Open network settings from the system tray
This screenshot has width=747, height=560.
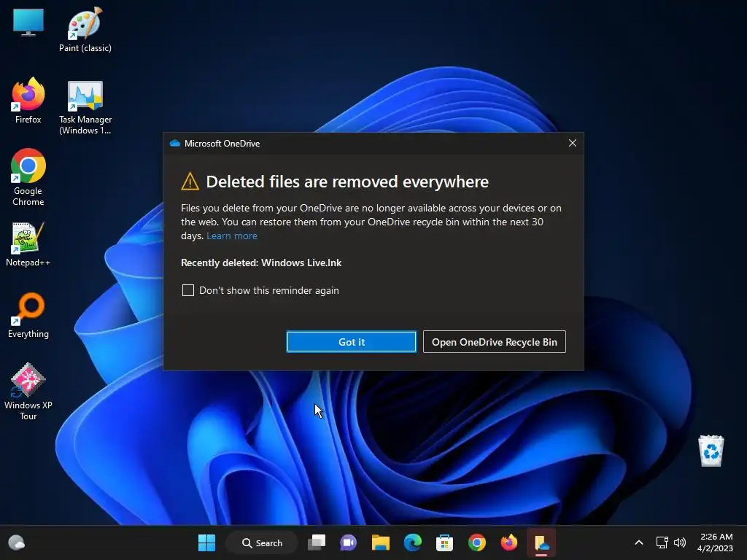pos(662,542)
